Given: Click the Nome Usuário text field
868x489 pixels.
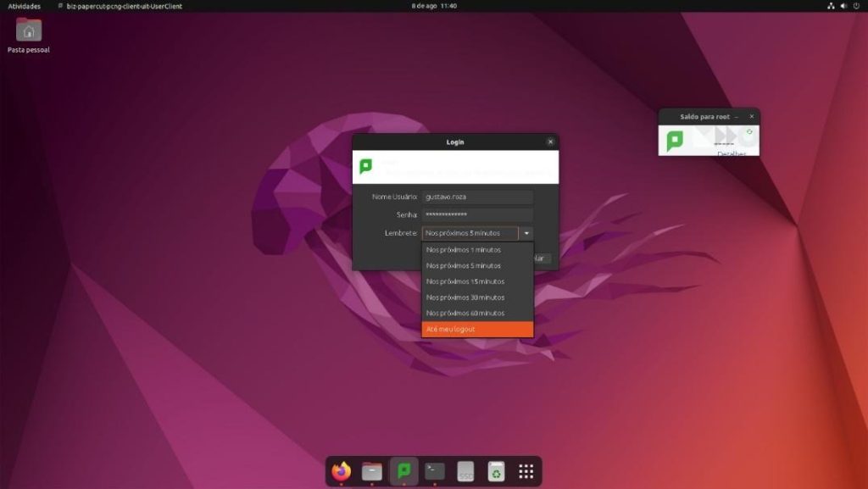Looking at the screenshot, I should point(478,197).
